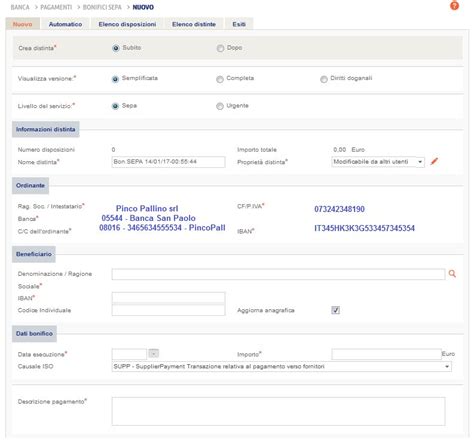474x443 pixels.
Task: Click the red pencil edit icon
Action: [x=434, y=162]
